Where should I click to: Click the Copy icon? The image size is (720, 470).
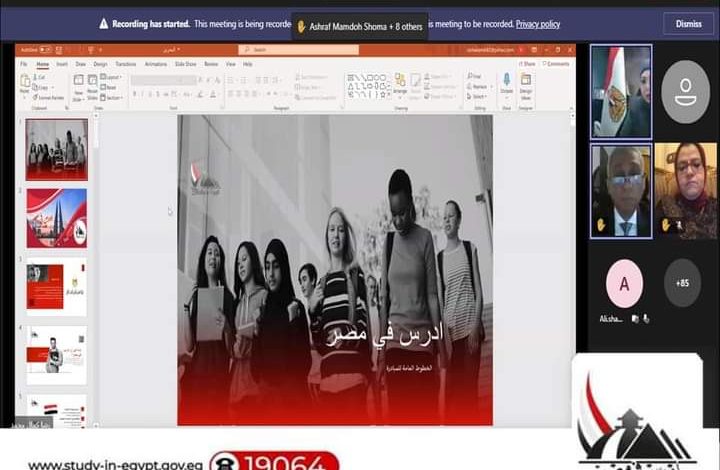pyautogui.click(x=35, y=87)
